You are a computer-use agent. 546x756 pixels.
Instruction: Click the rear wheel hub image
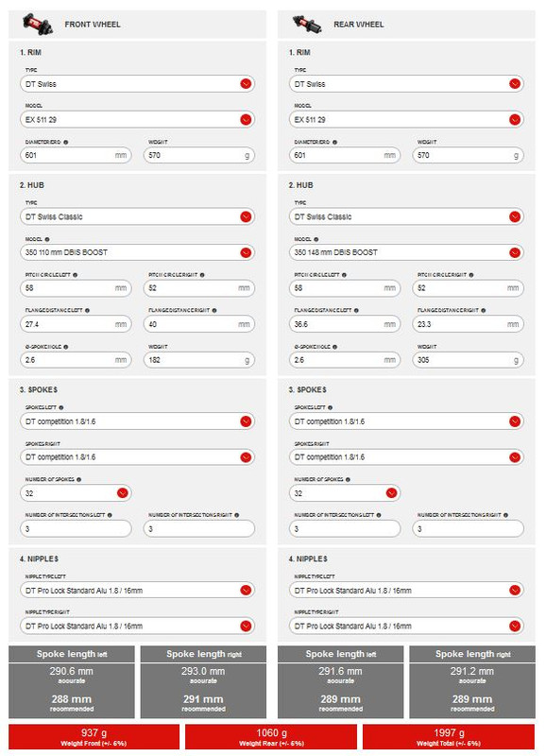pyautogui.click(x=307, y=25)
